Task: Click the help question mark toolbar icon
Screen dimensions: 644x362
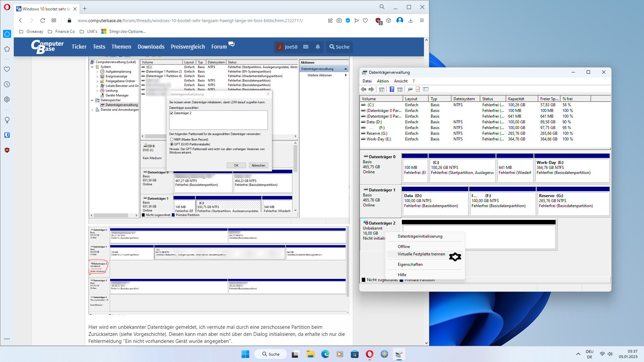Action: (x=392, y=89)
